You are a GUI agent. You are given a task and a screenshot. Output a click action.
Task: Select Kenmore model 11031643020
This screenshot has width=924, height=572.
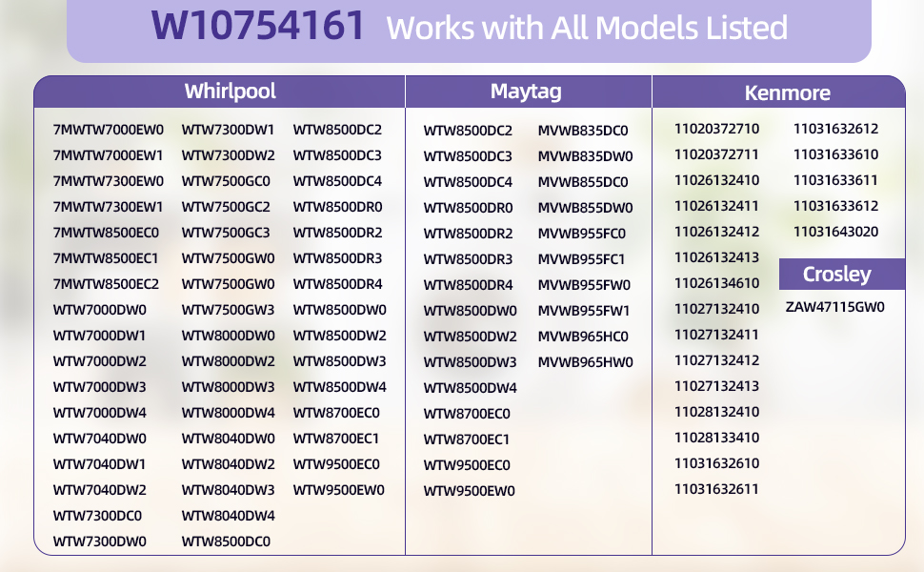[835, 232]
